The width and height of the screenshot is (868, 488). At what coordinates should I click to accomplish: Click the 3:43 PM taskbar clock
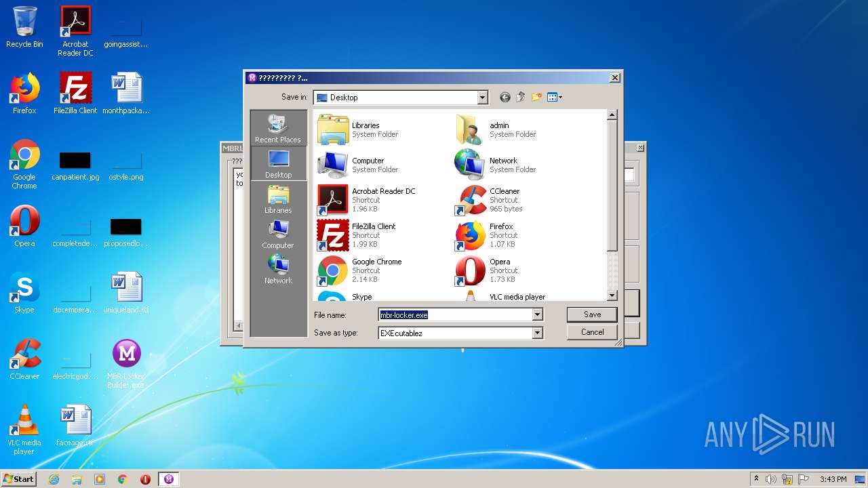click(833, 479)
